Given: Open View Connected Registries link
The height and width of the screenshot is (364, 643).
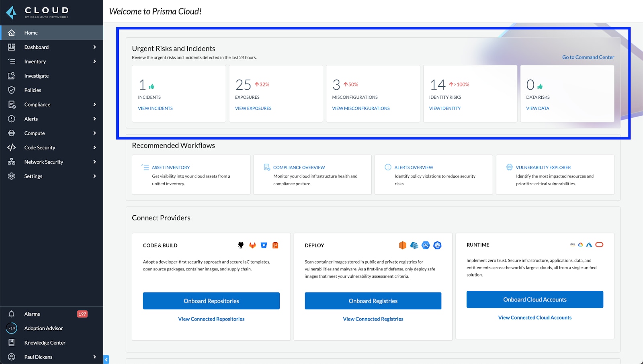Looking at the screenshot, I should pos(373,319).
